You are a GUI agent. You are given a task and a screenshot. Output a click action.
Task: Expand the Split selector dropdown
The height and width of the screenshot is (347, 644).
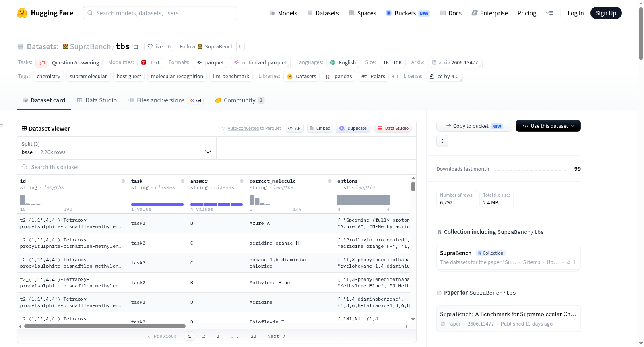(116, 148)
